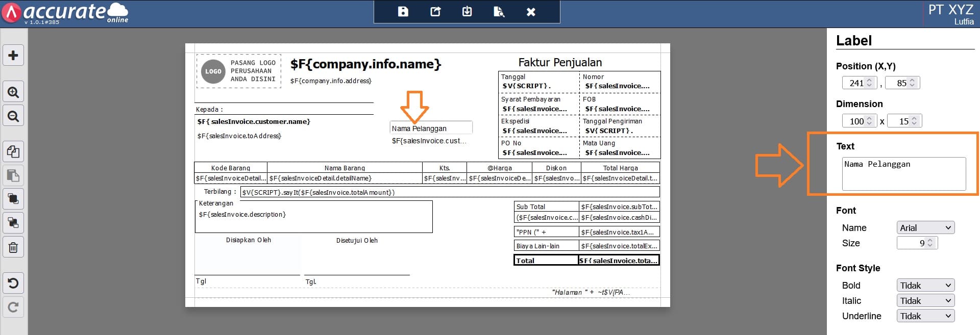Viewport: 980px width, 335px height.
Task: Open the print preview icon
Action: [499, 12]
